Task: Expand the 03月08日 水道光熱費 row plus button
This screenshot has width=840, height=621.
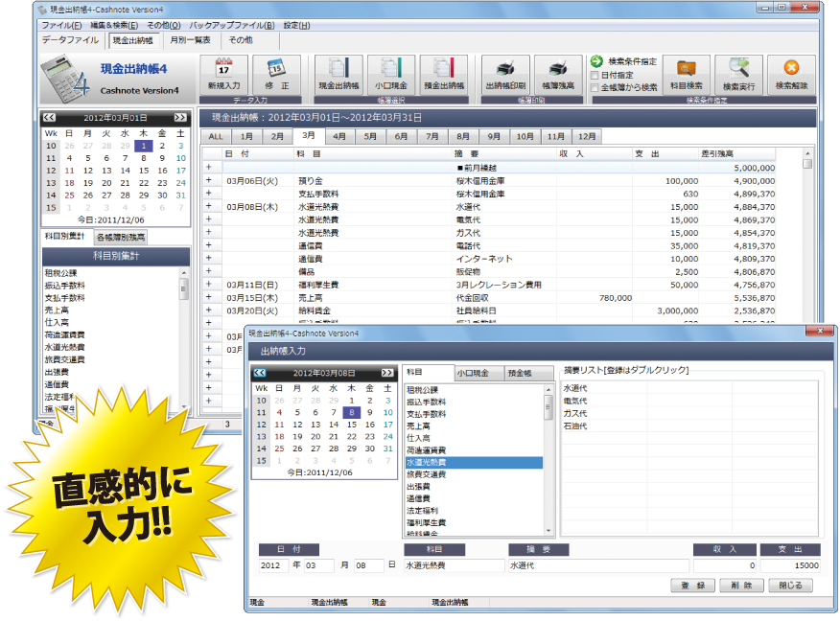Action: click(x=208, y=206)
